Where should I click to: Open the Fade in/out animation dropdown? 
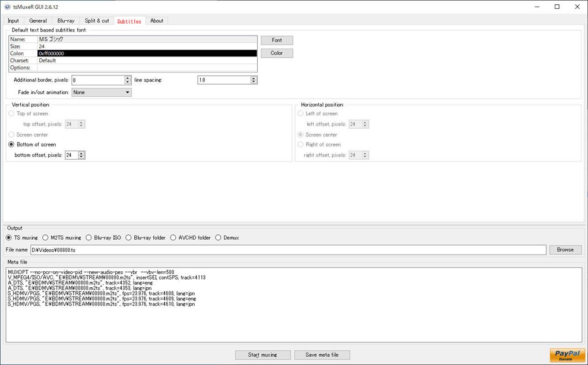pos(102,93)
